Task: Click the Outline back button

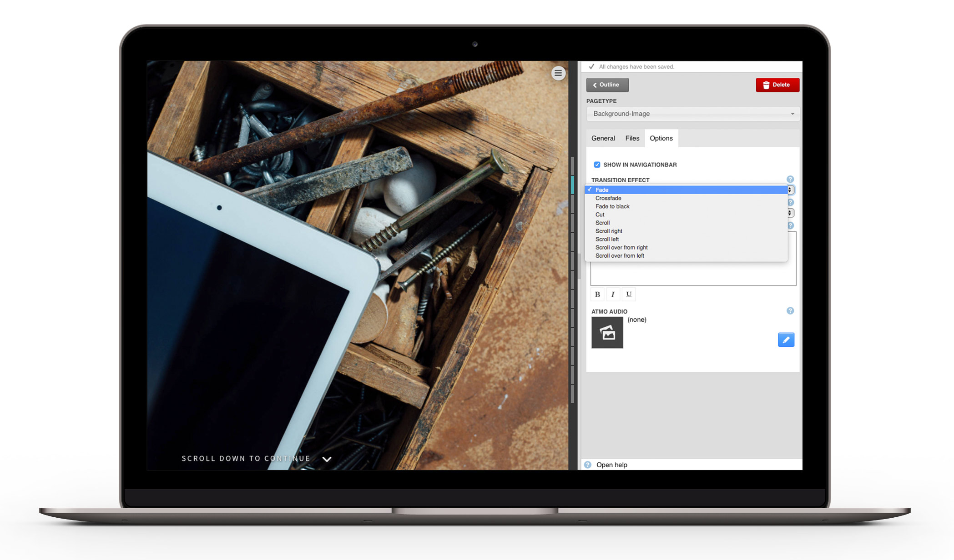Action: coord(607,85)
